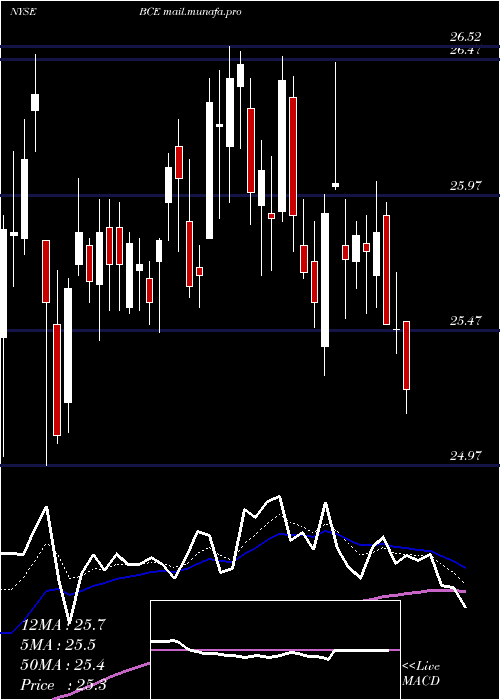This screenshot has width=500, height=700.
Task: Click the 25.47 price level label
Action: pos(466,321)
